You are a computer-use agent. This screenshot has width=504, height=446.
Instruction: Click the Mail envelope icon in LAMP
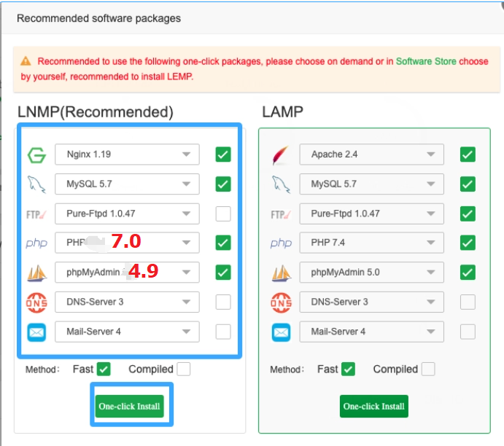282,332
